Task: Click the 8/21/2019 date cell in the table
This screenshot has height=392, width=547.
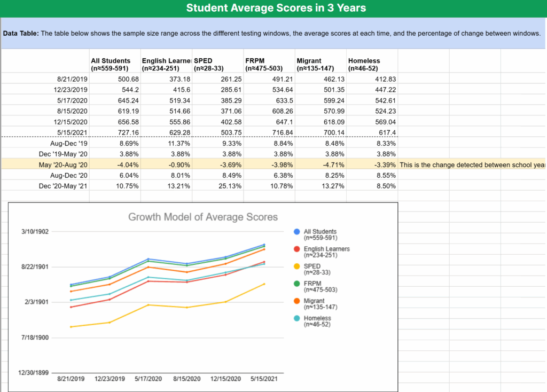Action: click(x=72, y=79)
